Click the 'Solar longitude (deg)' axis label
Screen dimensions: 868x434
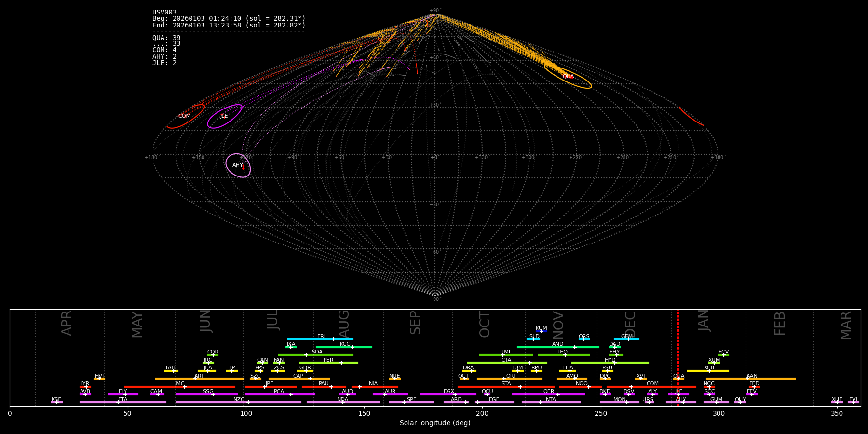[x=435, y=423]
